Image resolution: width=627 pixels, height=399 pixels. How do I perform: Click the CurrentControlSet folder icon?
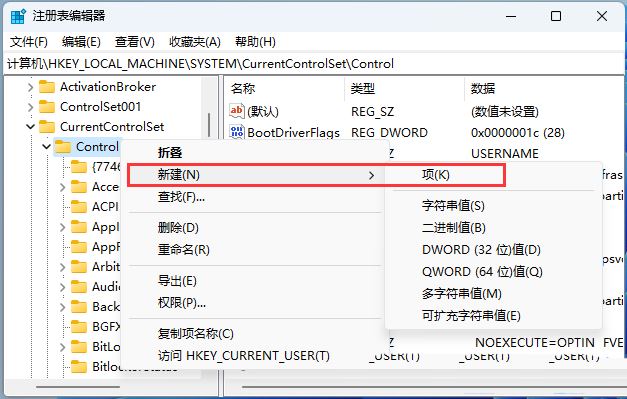pyautogui.click(x=47, y=127)
